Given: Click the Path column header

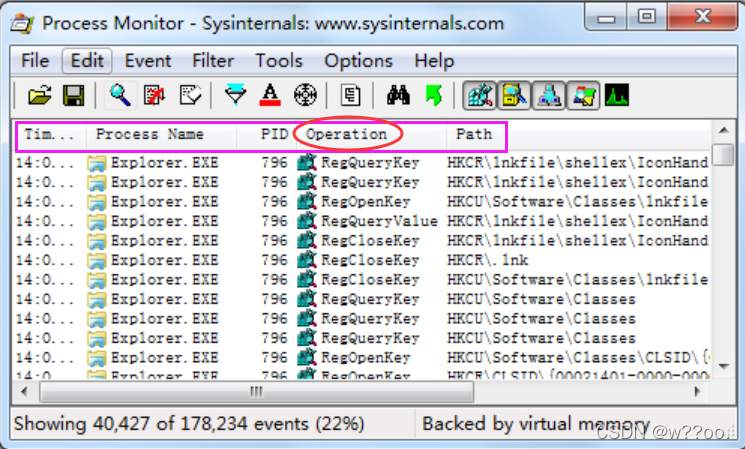Looking at the screenshot, I should click(x=474, y=134).
